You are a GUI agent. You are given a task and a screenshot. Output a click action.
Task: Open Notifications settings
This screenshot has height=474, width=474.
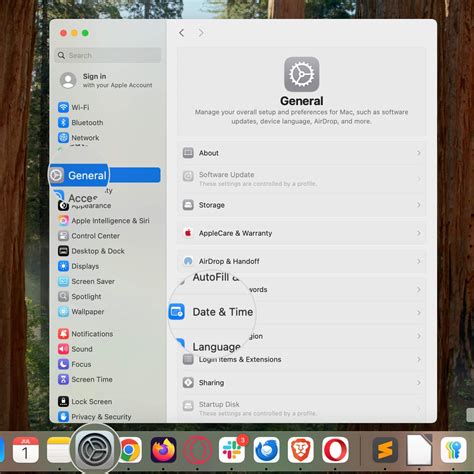[85, 334]
